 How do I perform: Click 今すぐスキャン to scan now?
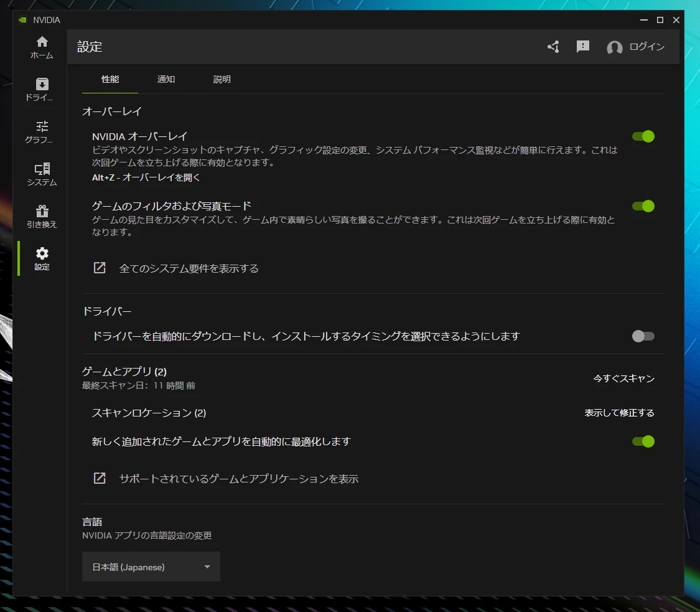click(623, 379)
